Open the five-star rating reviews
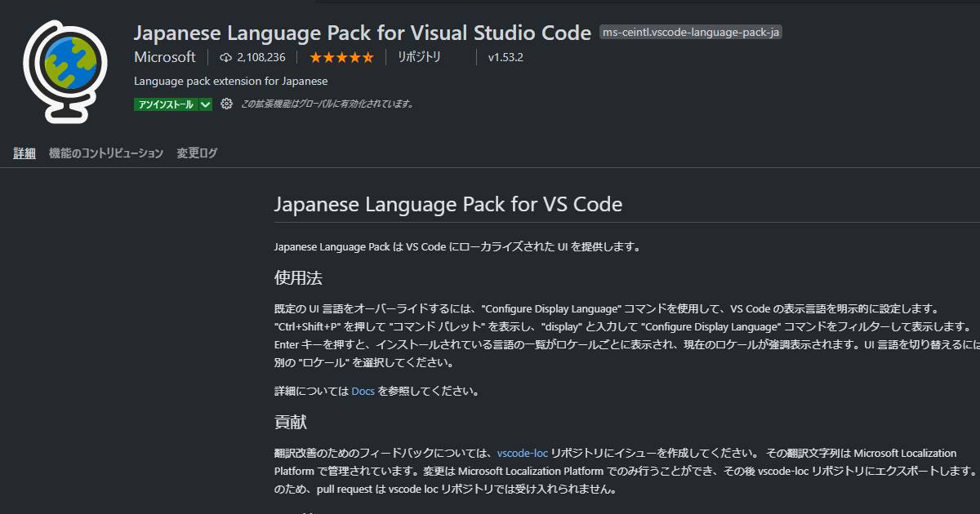This screenshot has width=980, height=514. [x=341, y=57]
